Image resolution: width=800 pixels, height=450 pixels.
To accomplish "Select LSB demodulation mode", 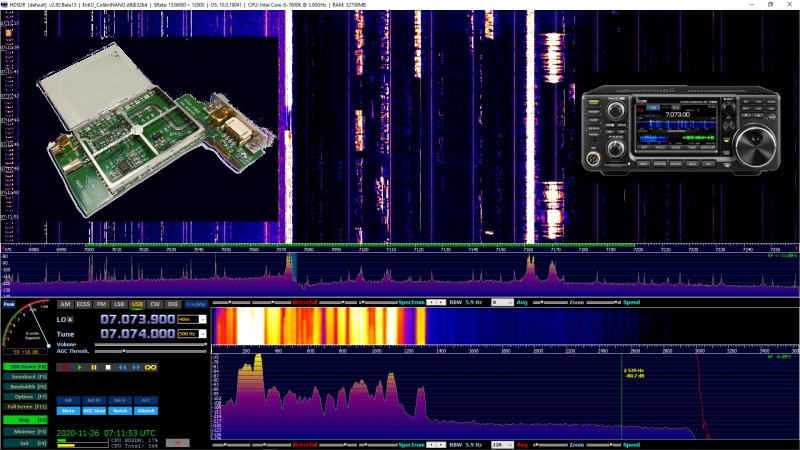I will [x=119, y=304].
